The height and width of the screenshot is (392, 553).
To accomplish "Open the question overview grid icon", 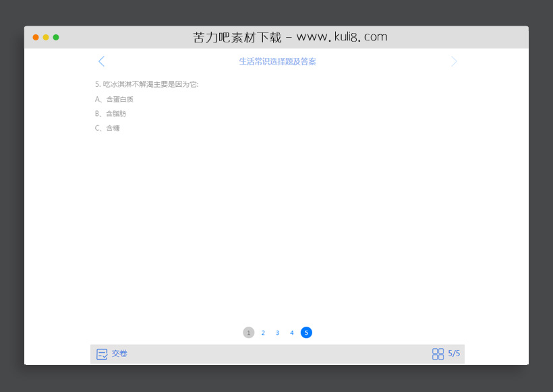I will (x=437, y=353).
